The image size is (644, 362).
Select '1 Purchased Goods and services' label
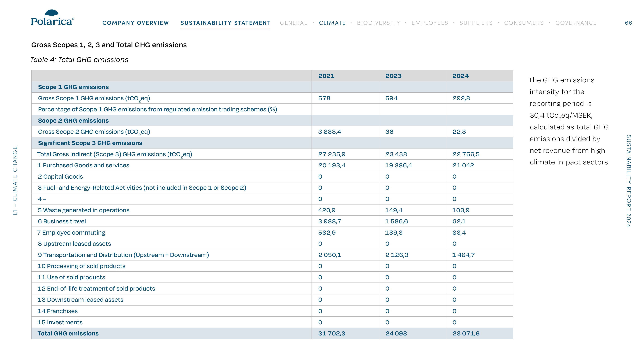click(83, 165)
